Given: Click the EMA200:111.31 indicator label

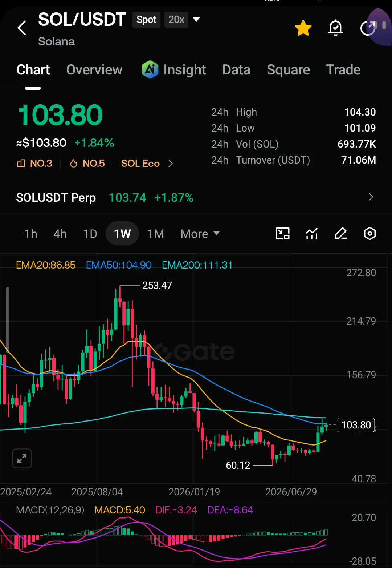Looking at the screenshot, I should [197, 265].
